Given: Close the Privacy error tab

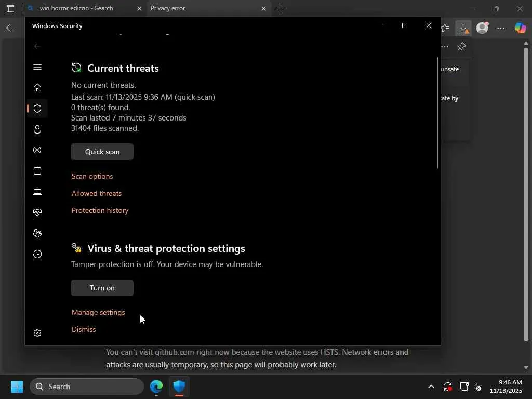Looking at the screenshot, I should tap(263, 8).
